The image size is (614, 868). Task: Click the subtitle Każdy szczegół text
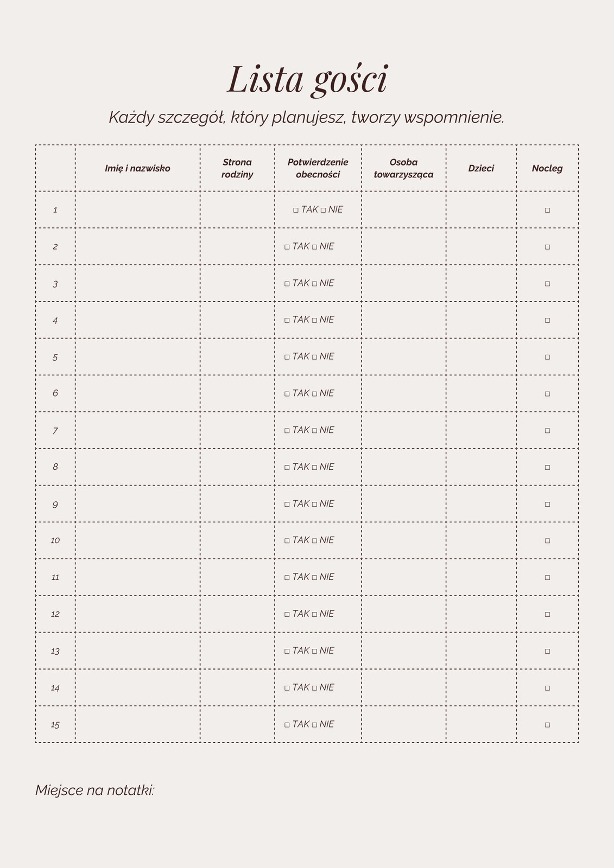tap(307, 118)
